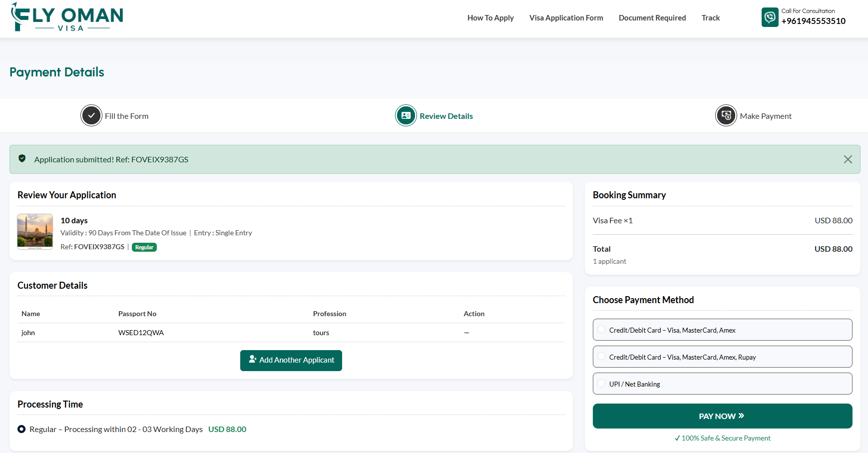This screenshot has width=868, height=453.
Task: Click profession value tours
Action: [x=321, y=333]
